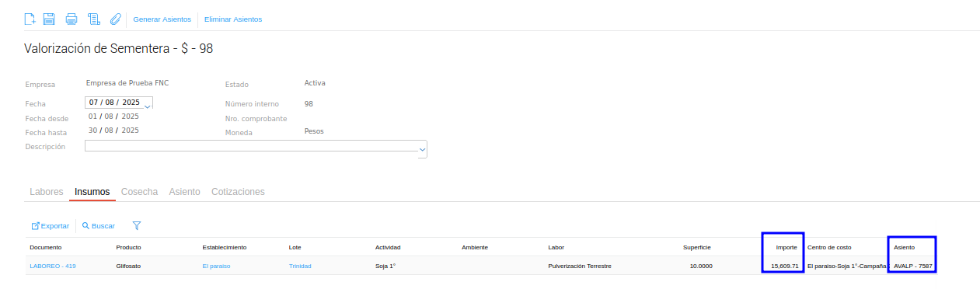
Task: Select the Glifosato product cell
Action: (x=128, y=266)
